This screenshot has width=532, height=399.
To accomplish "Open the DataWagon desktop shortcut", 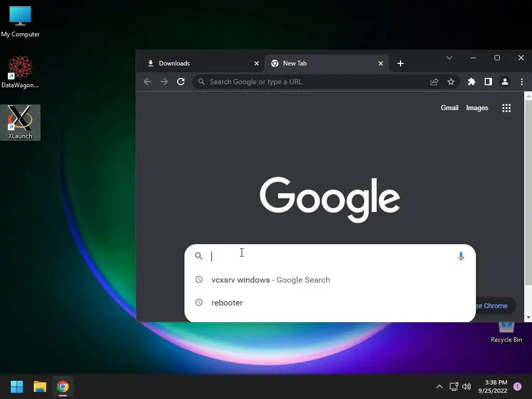I will click(20, 72).
